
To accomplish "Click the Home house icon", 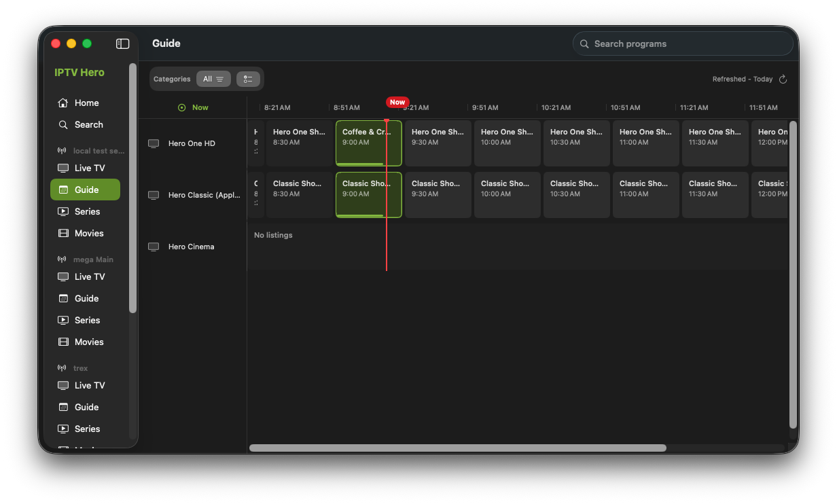I will point(63,103).
